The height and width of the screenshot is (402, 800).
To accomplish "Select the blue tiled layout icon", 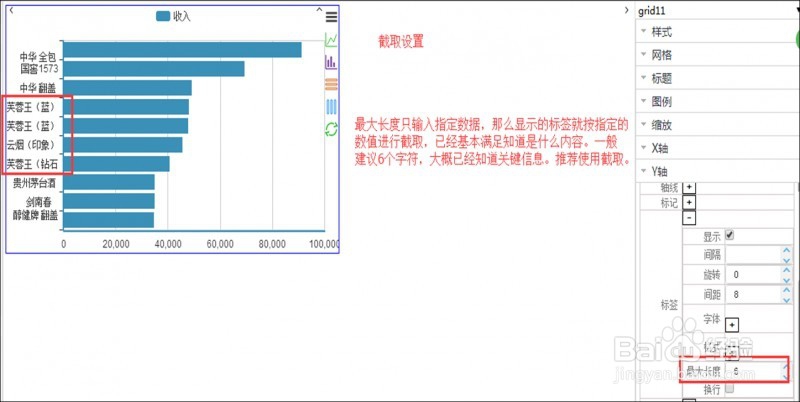I will pyautogui.click(x=332, y=107).
